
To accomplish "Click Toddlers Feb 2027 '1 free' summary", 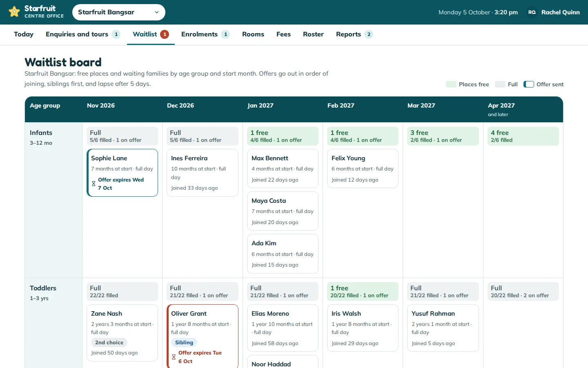I will point(363,292).
